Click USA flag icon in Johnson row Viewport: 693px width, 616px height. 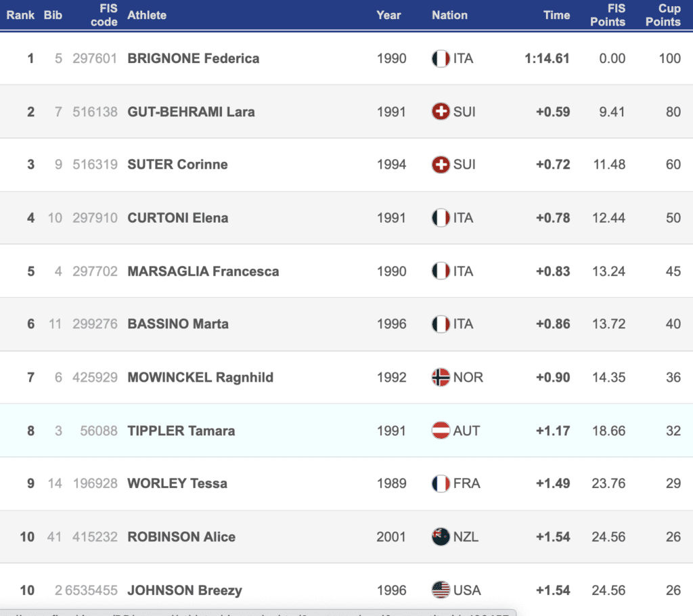pos(441,590)
